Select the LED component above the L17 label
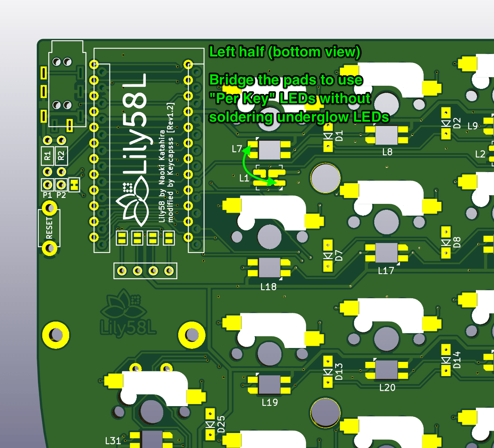This screenshot has height=448, width=494. (387, 253)
